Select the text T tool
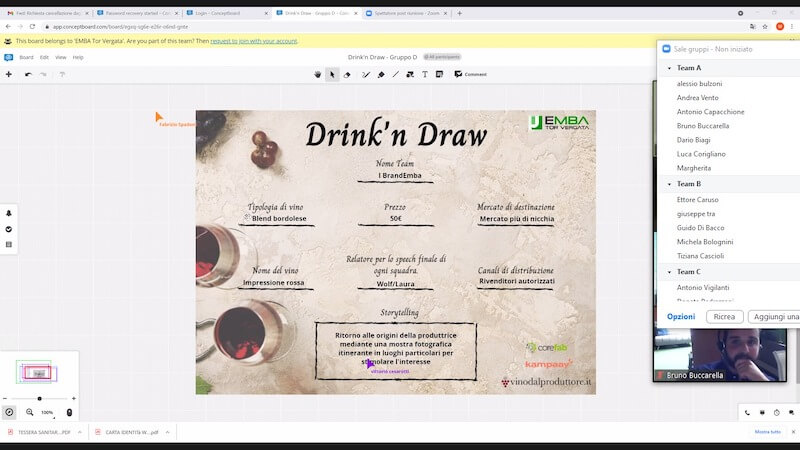 [424, 74]
